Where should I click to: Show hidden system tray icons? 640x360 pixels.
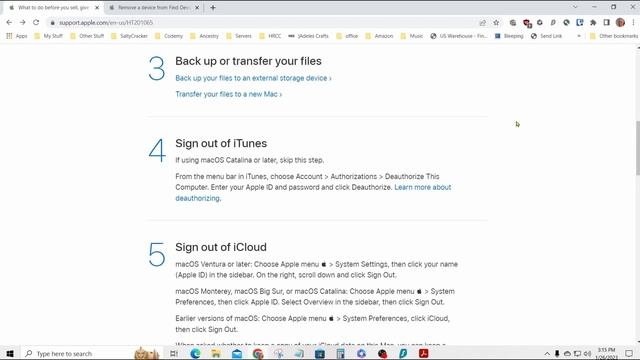(x=547, y=354)
